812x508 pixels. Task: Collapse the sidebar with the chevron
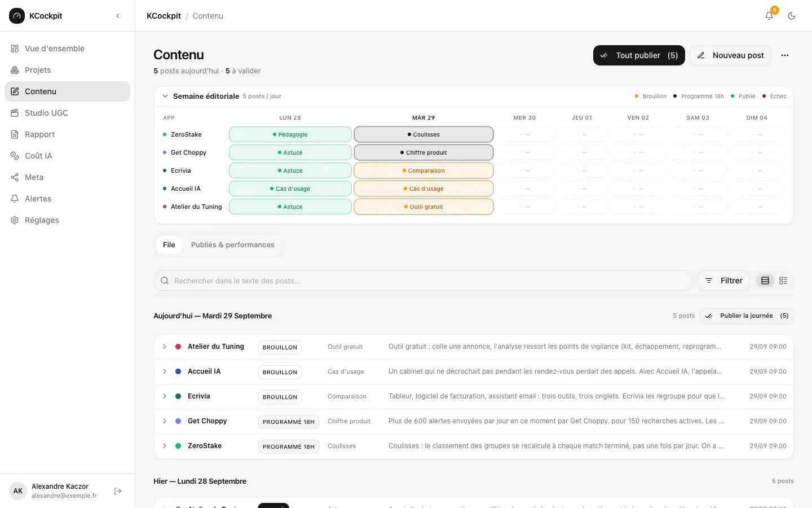tap(118, 16)
